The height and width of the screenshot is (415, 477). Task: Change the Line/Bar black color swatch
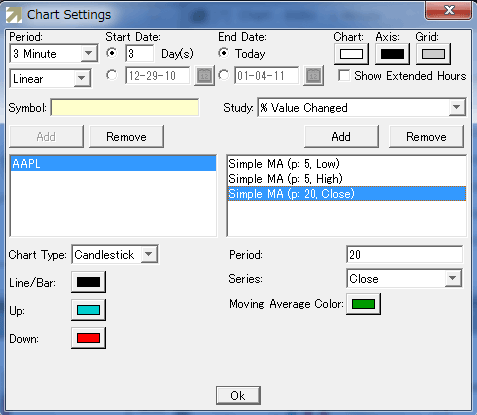tap(88, 282)
